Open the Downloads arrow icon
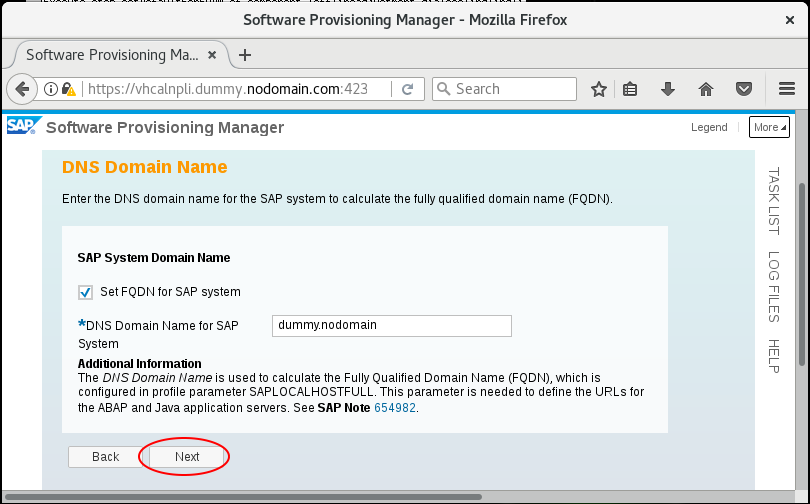Screen dimensions: 810x504 [x=668, y=89]
